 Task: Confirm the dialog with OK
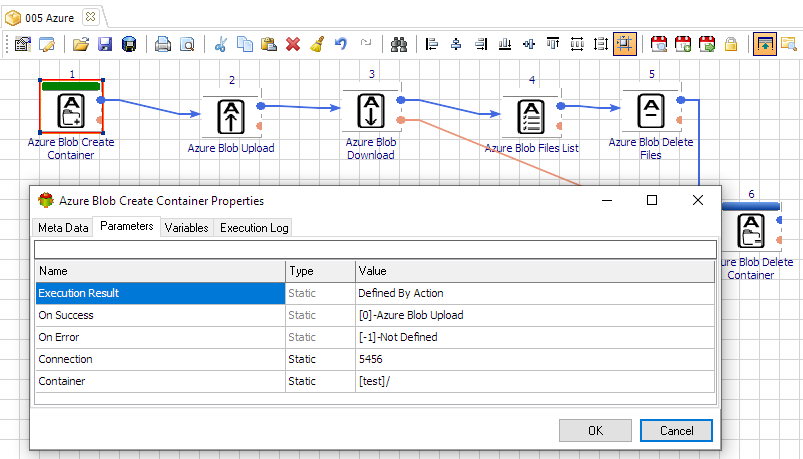(x=595, y=431)
